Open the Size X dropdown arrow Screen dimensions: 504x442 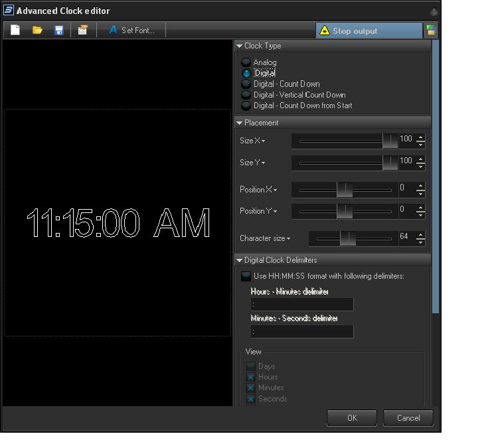264,141
